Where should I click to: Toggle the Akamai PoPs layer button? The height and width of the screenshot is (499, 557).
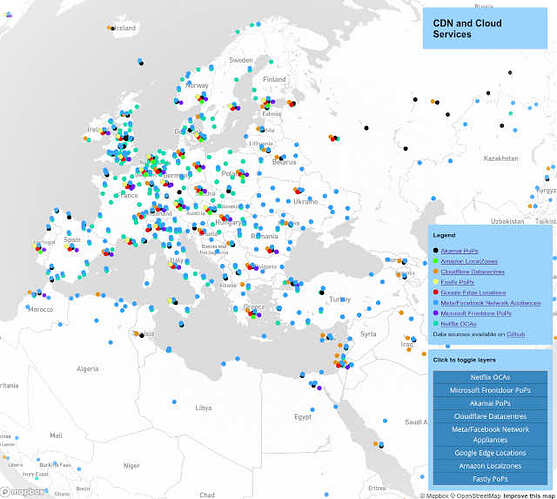pos(490,403)
